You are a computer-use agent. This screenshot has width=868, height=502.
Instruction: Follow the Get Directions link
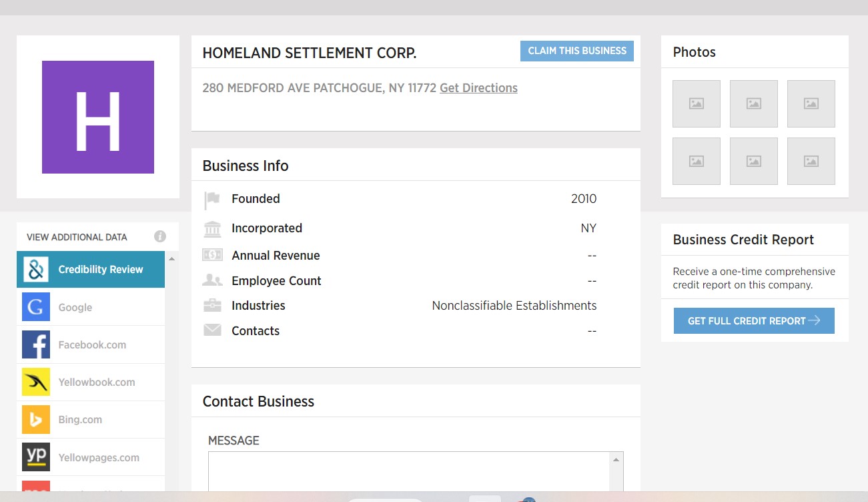478,87
